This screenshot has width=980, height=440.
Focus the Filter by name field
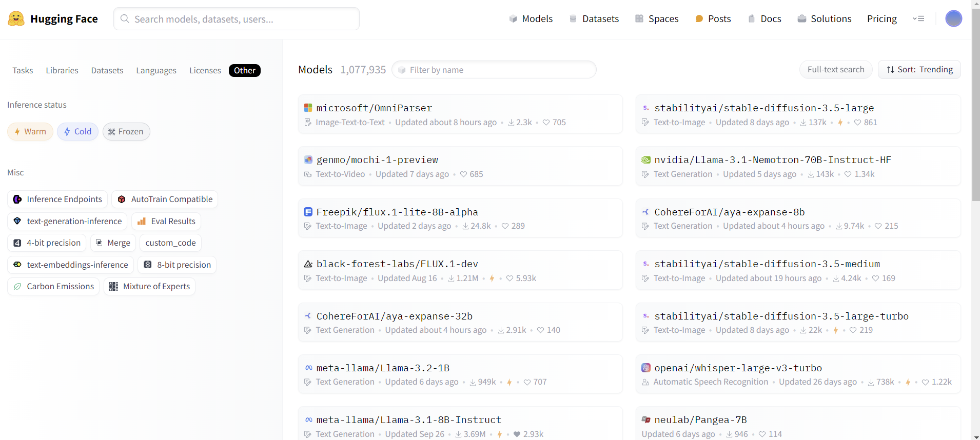click(x=494, y=70)
